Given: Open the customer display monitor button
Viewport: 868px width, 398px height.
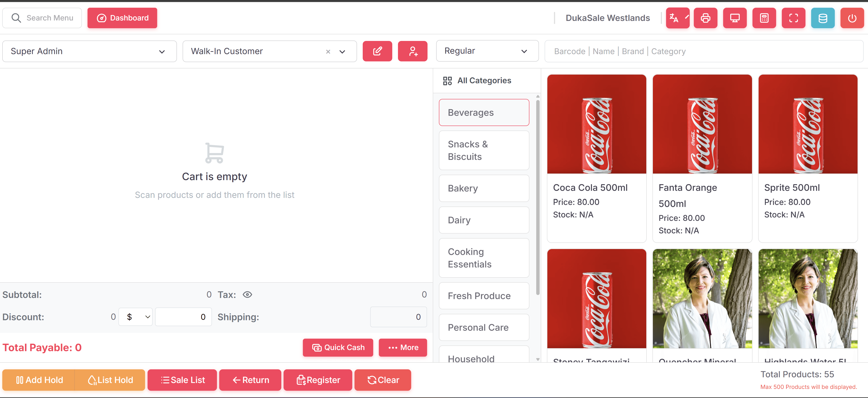Looking at the screenshot, I should tap(735, 18).
